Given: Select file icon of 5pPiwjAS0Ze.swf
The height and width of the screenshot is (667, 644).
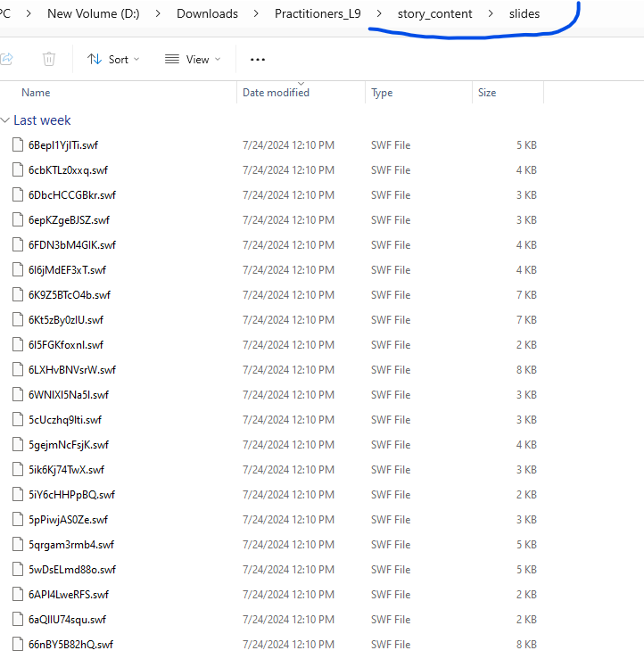Looking at the screenshot, I should (x=18, y=520).
